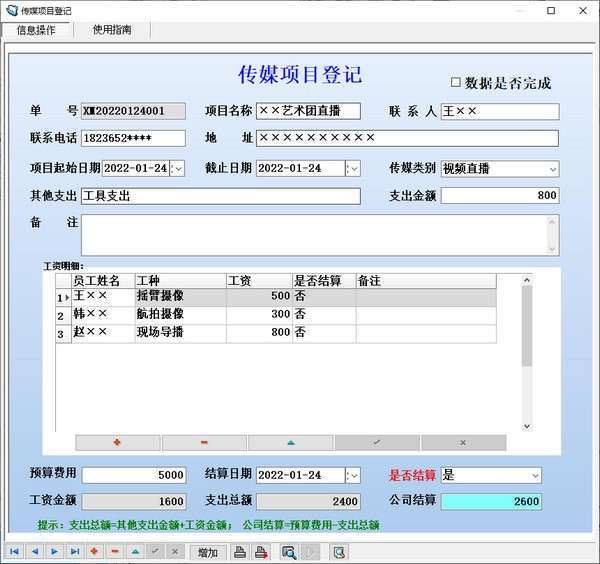Click wage cell 300
This screenshot has height=564, width=600.
[x=259, y=315]
